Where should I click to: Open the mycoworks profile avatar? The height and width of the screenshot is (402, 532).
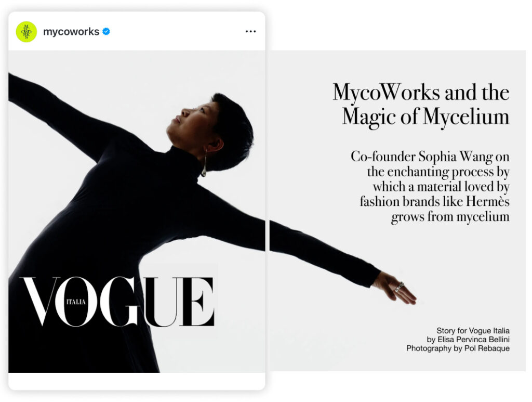pos(26,32)
